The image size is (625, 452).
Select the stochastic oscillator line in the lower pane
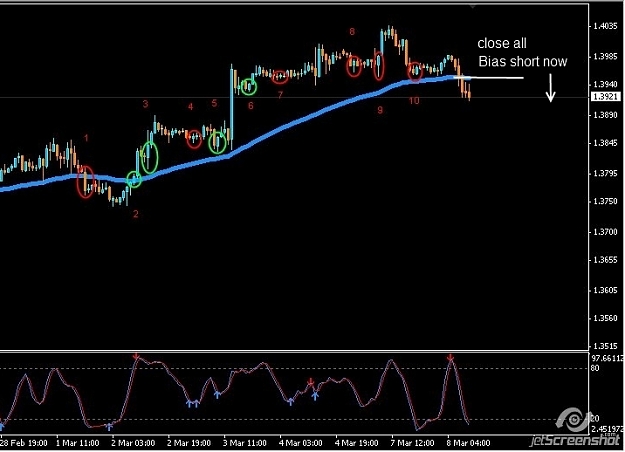[x=235, y=393]
